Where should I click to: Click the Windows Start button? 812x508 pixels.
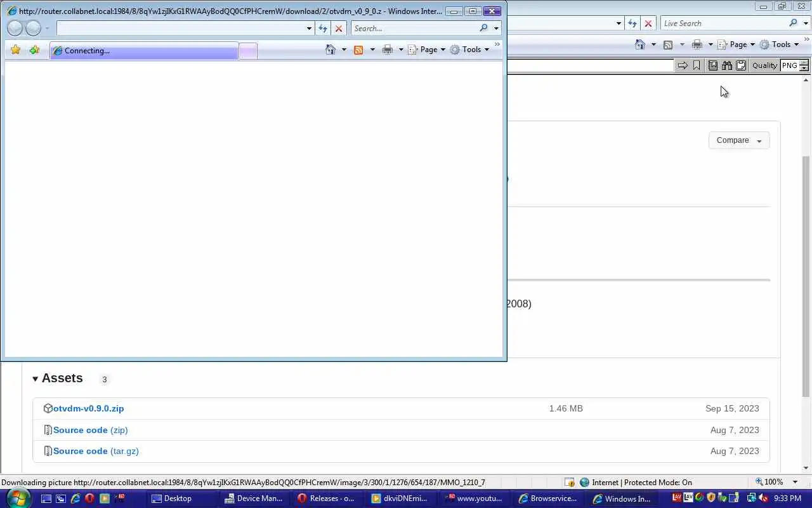coord(18,498)
